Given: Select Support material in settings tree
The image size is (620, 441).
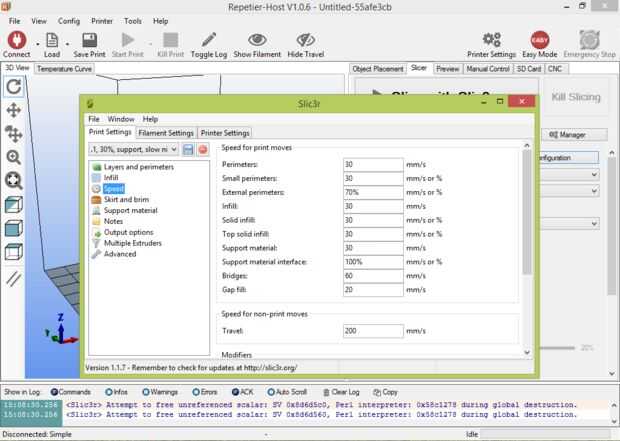Looking at the screenshot, I should (130, 210).
